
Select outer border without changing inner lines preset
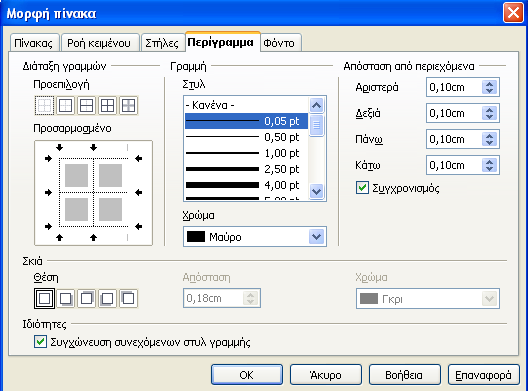pyautogui.click(x=128, y=106)
